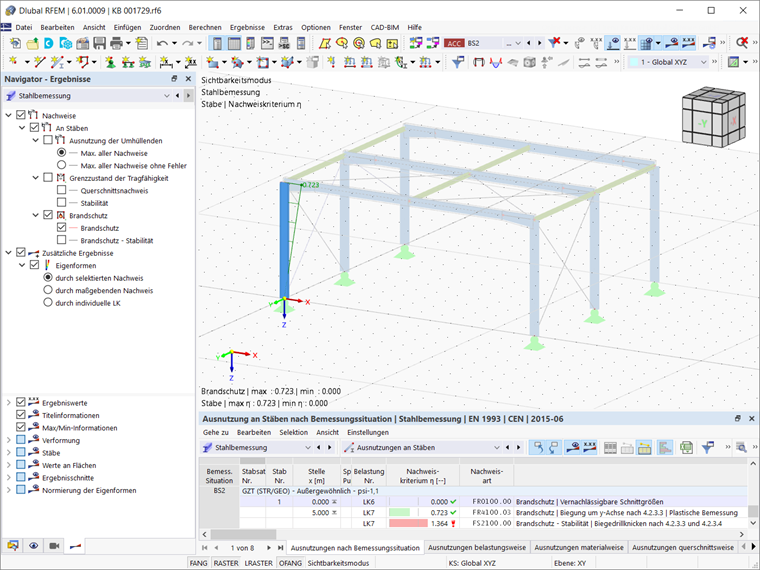Viewport: 760px width, 570px height.
Task: Open the Berechnen menu
Action: click(x=205, y=27)
